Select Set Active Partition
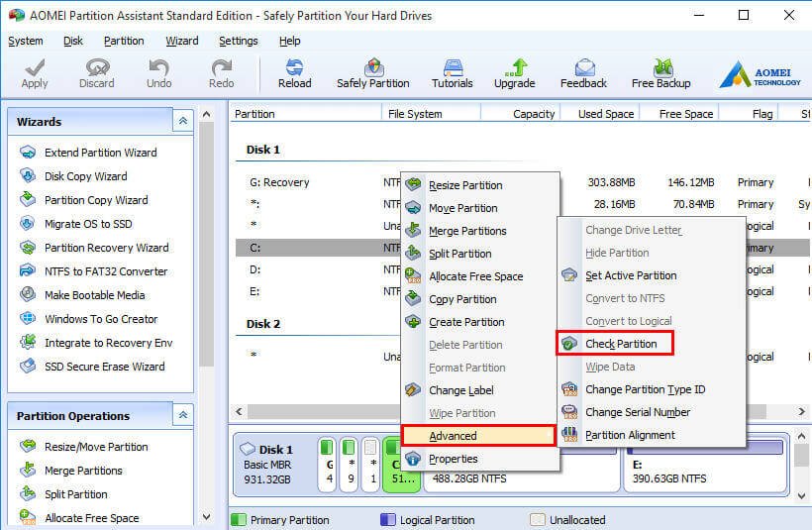 click(x=652, y=275)
